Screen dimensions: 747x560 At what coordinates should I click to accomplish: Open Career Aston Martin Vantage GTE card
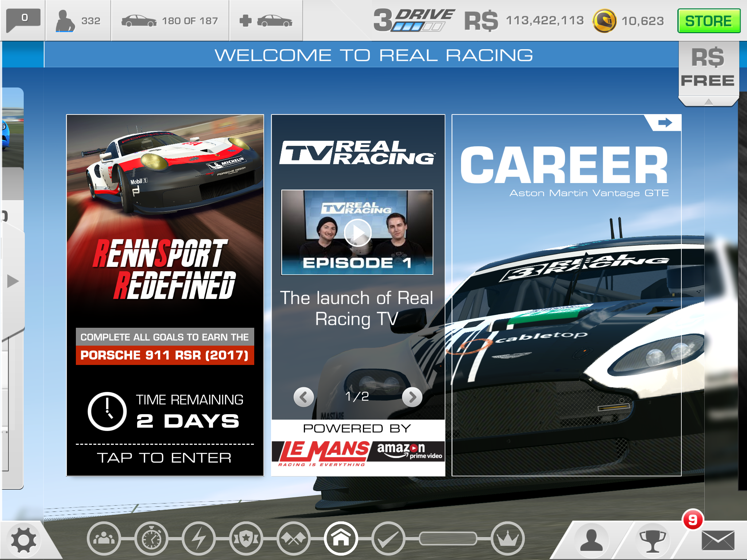(x=566, y=295)
